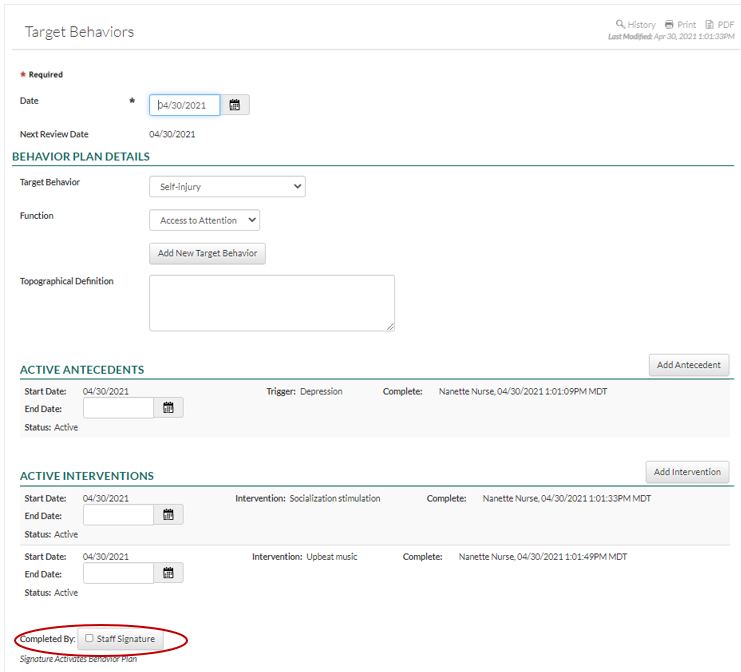Open the History link text
Viewport: 741px width, 672px height.
(641, 24)
